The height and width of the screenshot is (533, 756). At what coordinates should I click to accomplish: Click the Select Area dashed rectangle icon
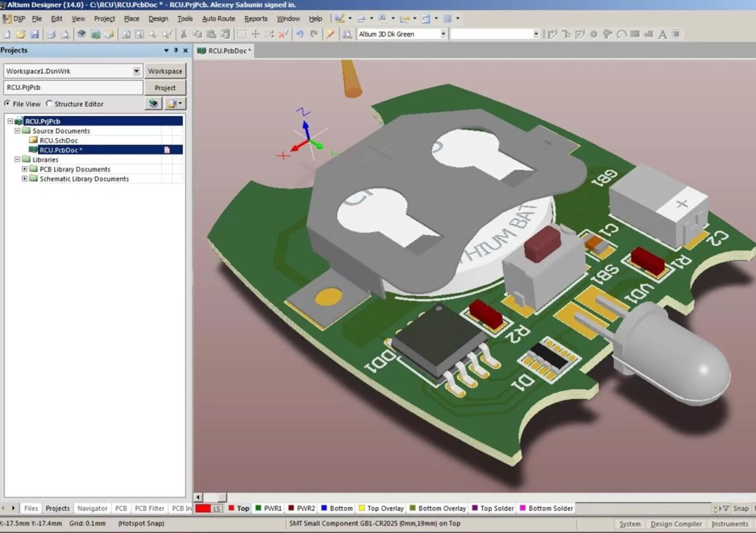coord(242,34)
